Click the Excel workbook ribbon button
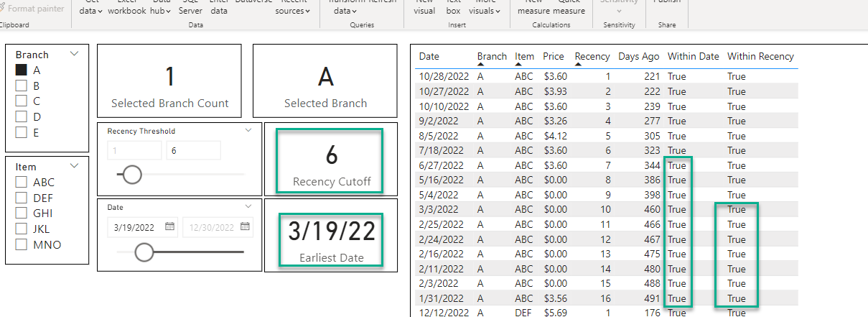 [127, 8]
